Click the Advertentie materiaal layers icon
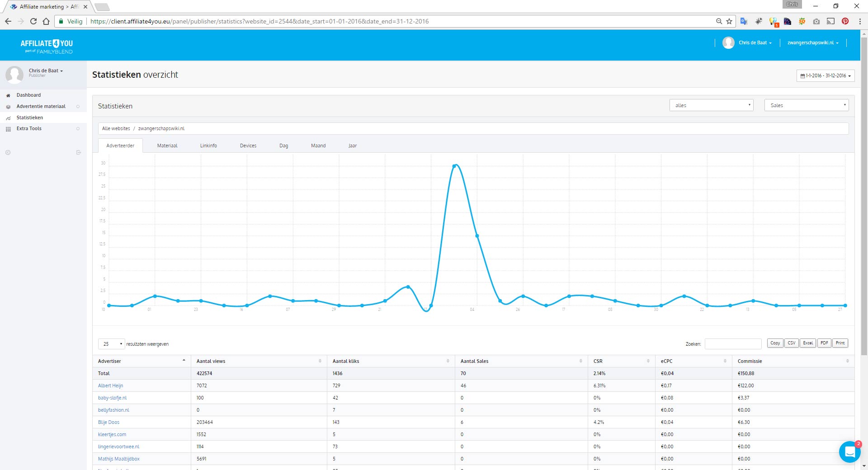The height and width of the screenshot is (470, 868). [8, 107]
